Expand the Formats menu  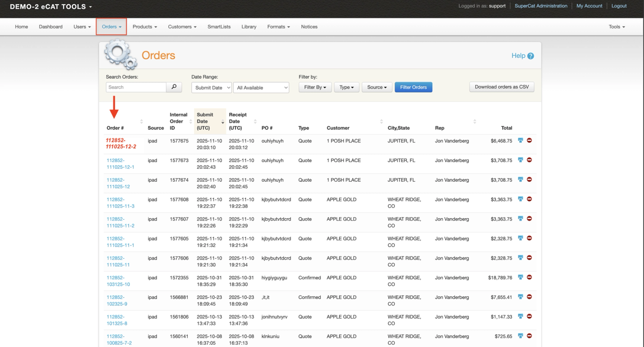(x=279, y=27)
